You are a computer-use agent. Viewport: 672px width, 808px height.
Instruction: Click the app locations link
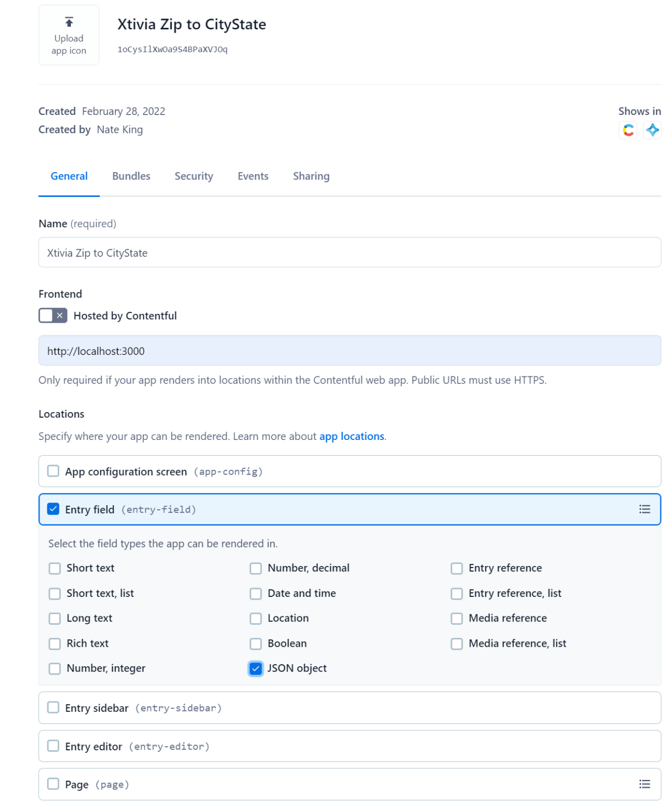coord(351,436)
